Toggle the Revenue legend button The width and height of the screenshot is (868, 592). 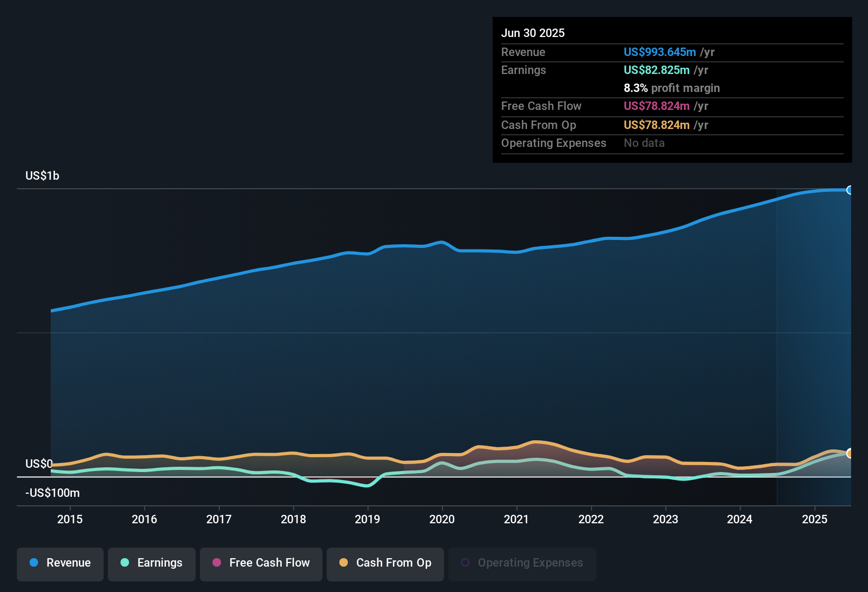pos(60,563)
